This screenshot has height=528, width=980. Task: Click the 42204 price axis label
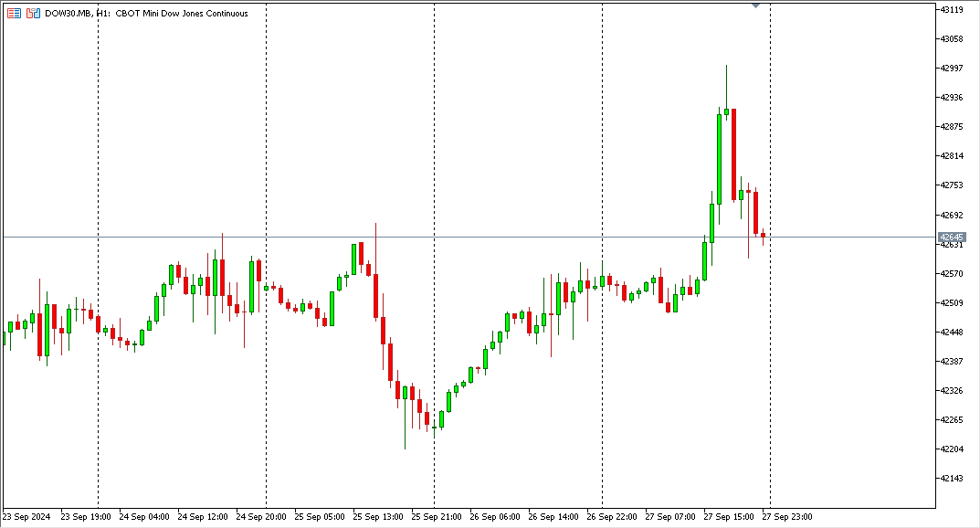[952, 449]
